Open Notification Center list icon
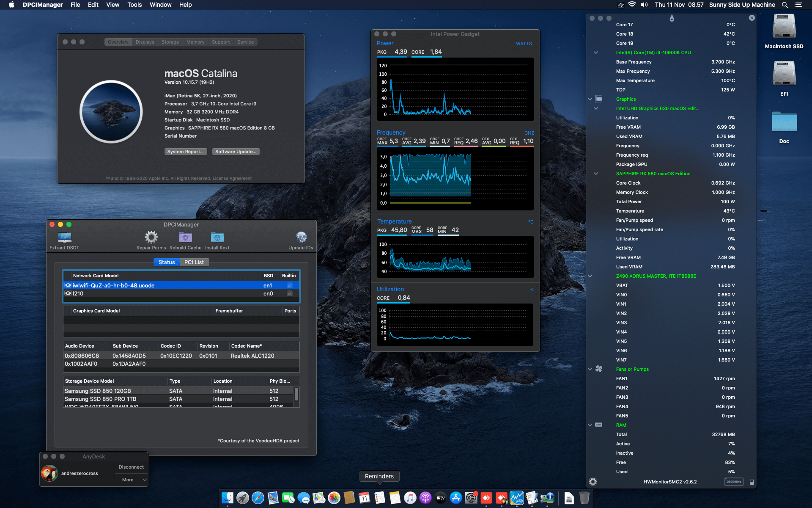812x508 pixels. (798, 5)
